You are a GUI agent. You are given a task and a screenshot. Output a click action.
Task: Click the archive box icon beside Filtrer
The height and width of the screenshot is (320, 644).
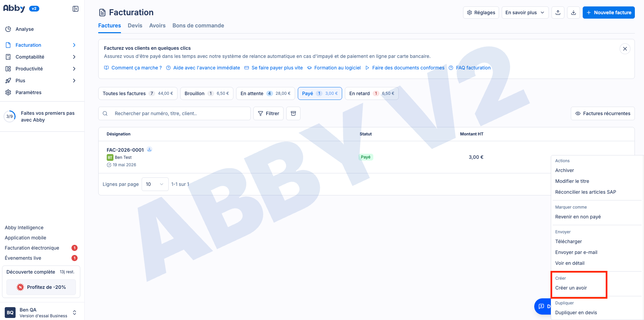(x=293, y=113)
